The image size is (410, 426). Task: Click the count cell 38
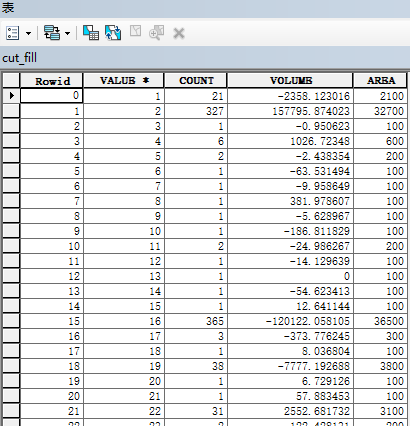click(196, 366)
